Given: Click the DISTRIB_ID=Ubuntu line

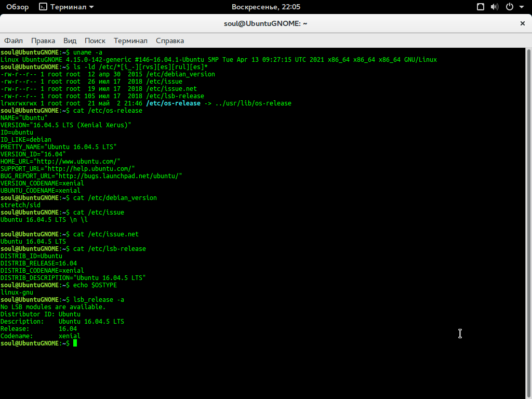Looking at the screenshot, I should click(32, 256).
